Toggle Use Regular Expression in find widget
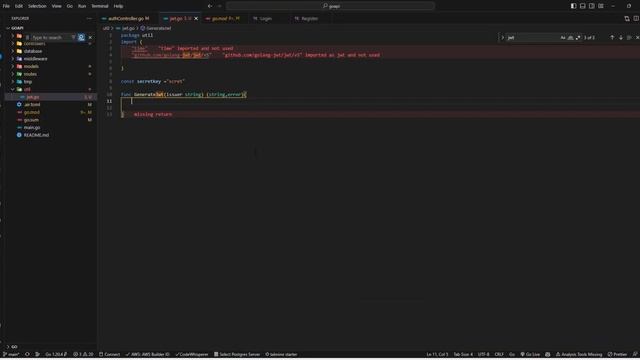The image size is (640, 360). [578, 38]
